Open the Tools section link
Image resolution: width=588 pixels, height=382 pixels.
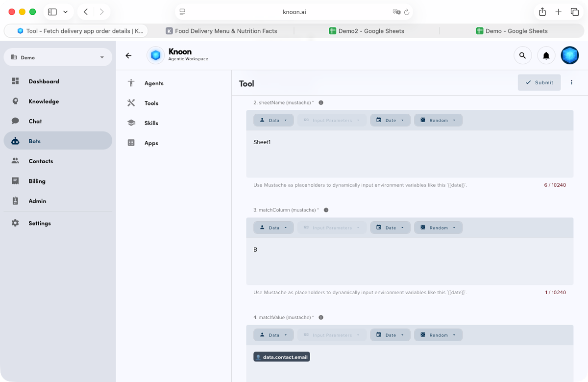coord(151,103)
